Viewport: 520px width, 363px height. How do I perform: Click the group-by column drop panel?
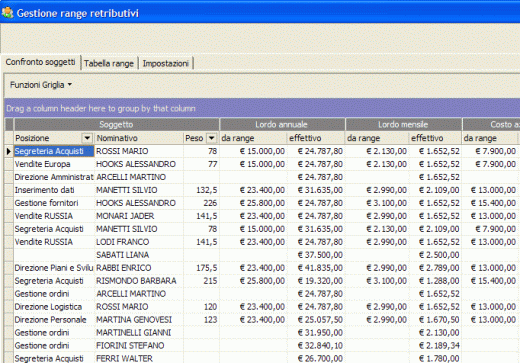(262, 108)
